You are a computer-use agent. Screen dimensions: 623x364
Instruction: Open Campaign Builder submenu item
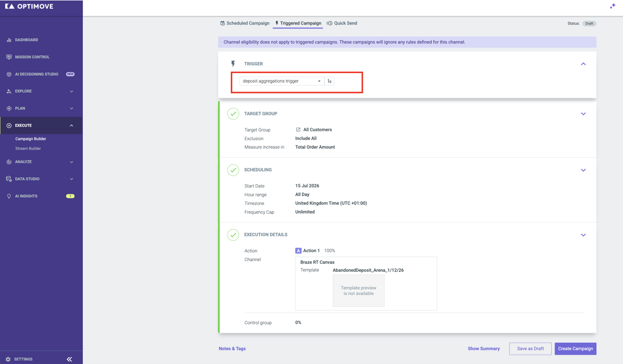[31, 139]
